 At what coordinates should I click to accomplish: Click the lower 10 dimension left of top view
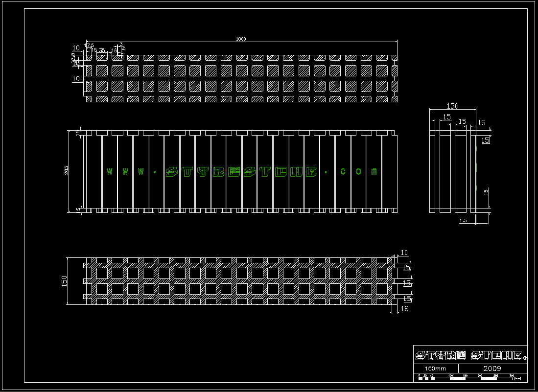(76, 78)
